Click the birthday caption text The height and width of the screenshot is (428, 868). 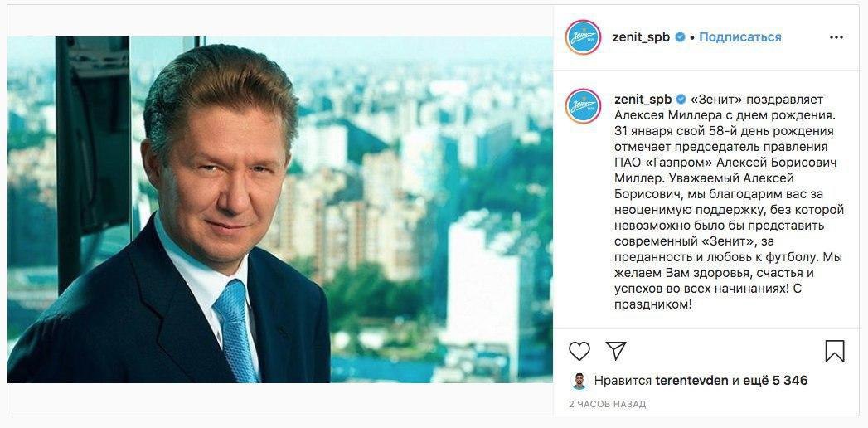pyautogui.click(x=729, y=202)
